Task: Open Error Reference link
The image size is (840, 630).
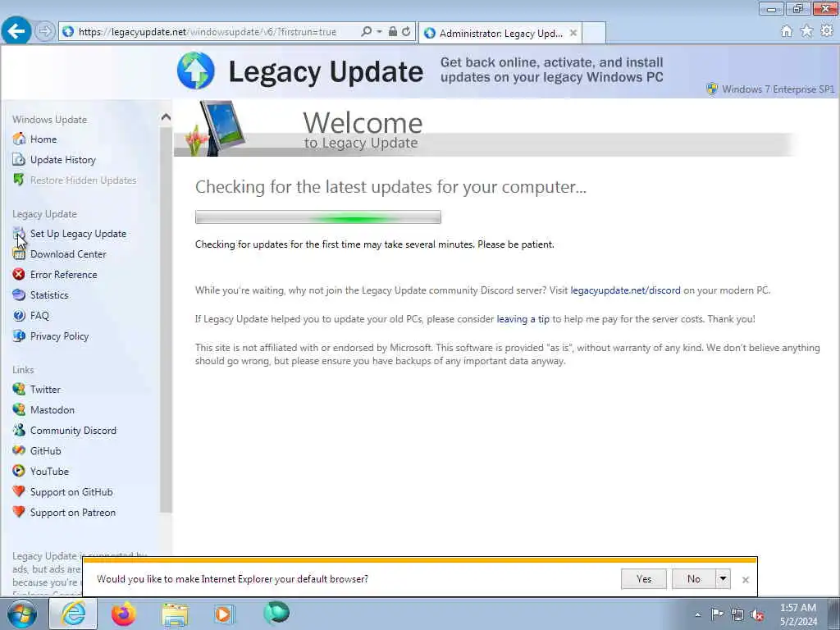Action: [64, 274]
